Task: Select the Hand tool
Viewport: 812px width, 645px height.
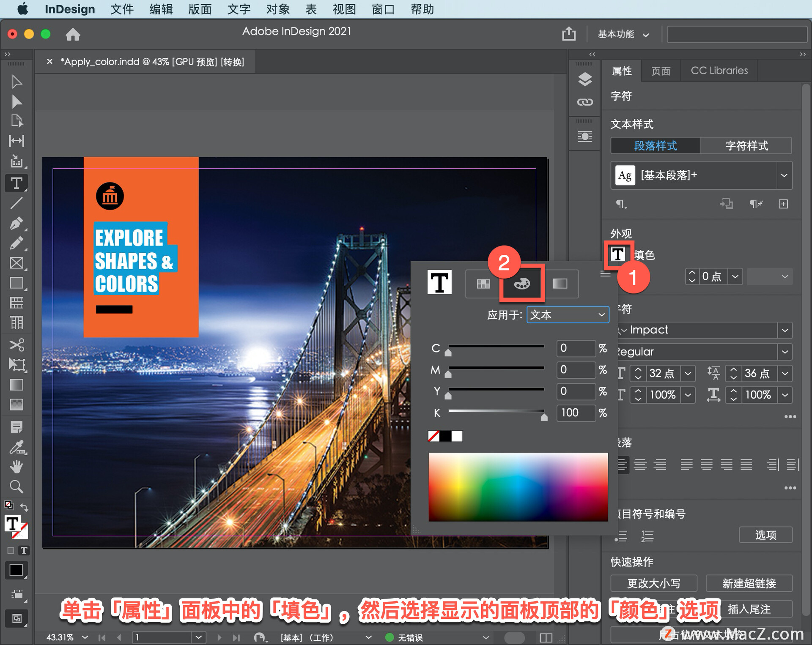Action: click(16, 467)
